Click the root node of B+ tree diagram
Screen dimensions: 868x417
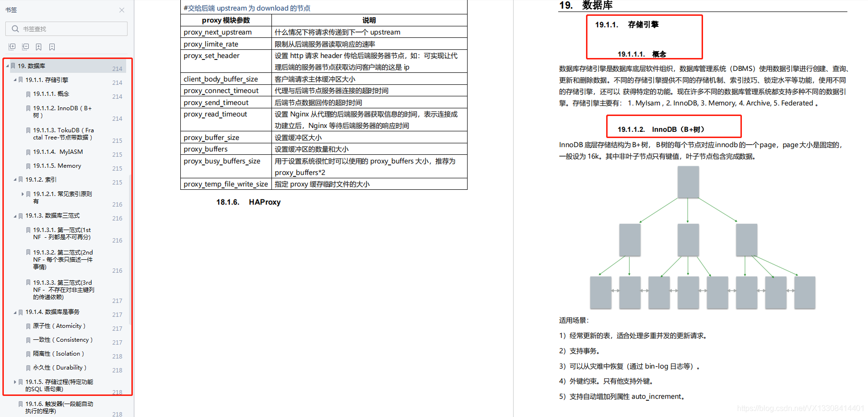coord(688,182)
